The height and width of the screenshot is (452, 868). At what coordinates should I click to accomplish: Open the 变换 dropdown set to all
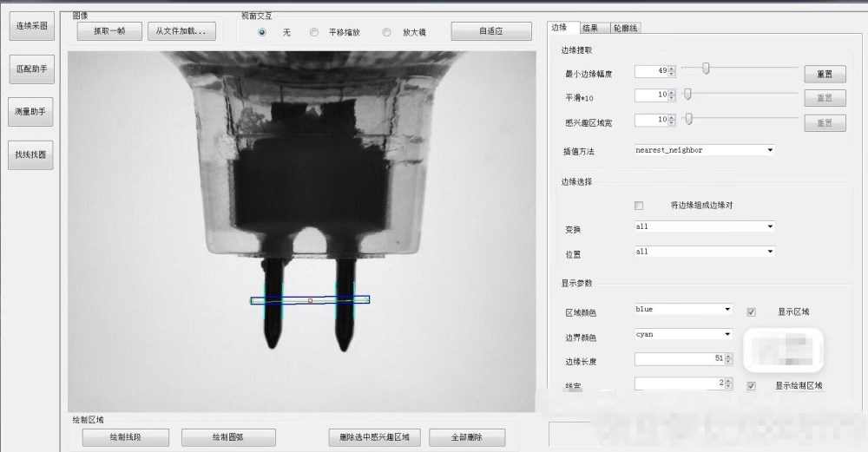pos(704,226)
